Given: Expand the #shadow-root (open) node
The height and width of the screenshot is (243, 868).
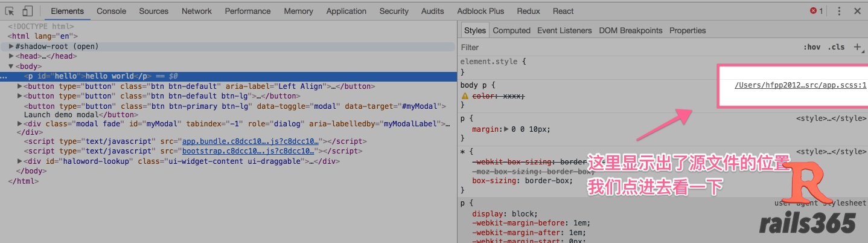Looking at the screenshot, I should click(11, 47).
